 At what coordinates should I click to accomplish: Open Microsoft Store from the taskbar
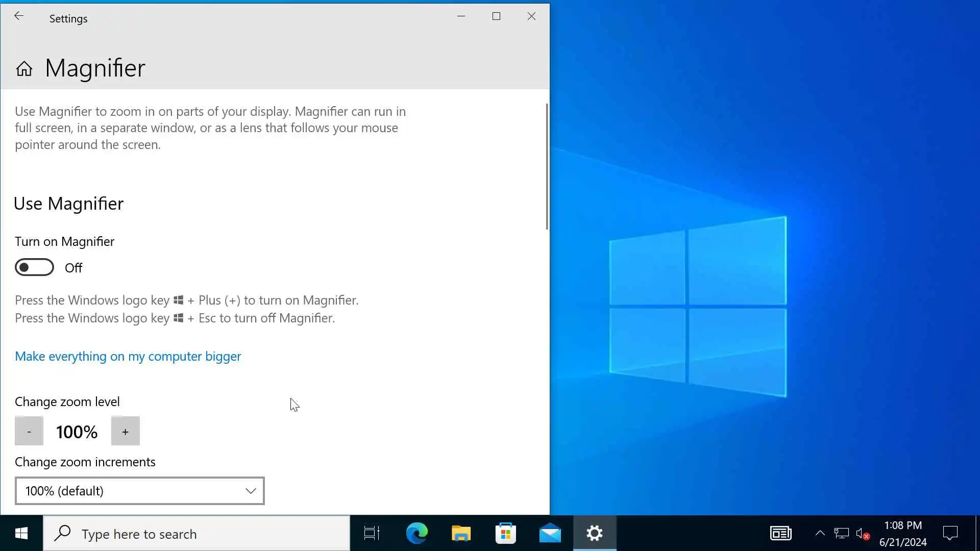(x=505, y=534)
